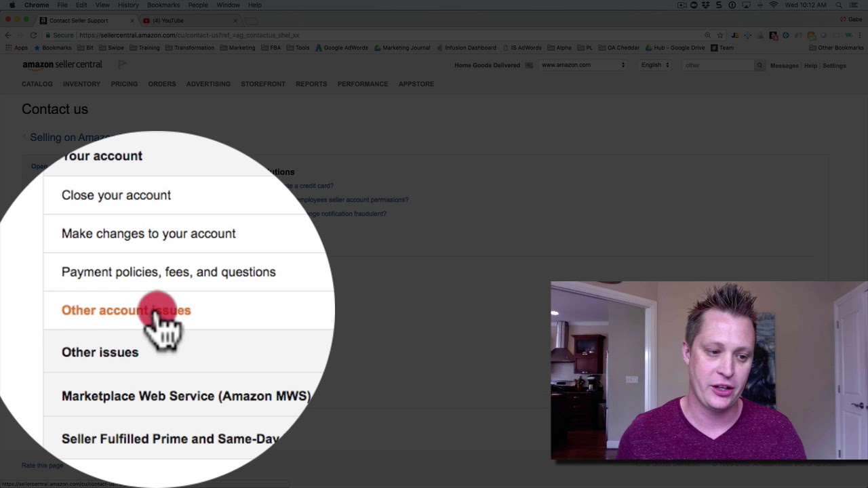Open the PRICING navigation menu
Image resolution: width=868 pixels, height=488 pixels.
[124, 84]
